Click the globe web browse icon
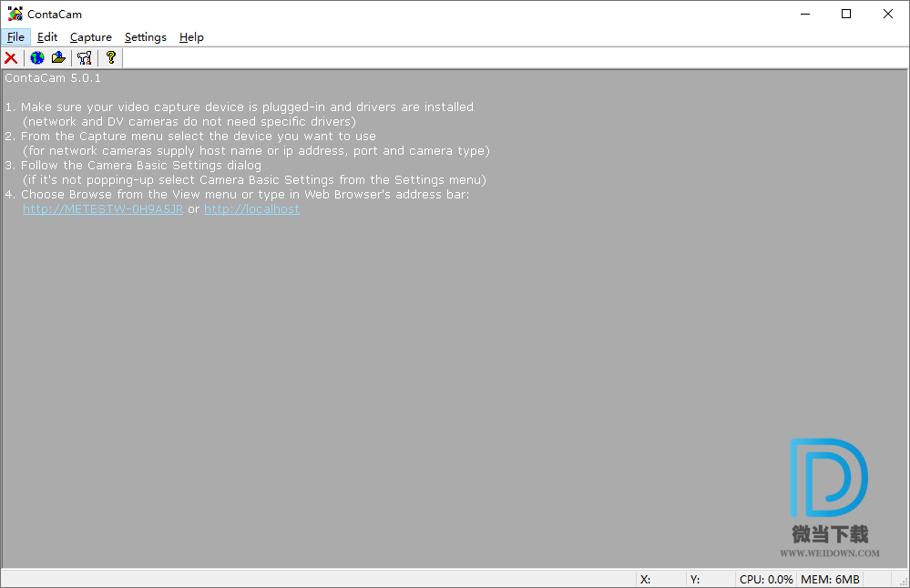 pyautogui.click(x=36, y=58)
